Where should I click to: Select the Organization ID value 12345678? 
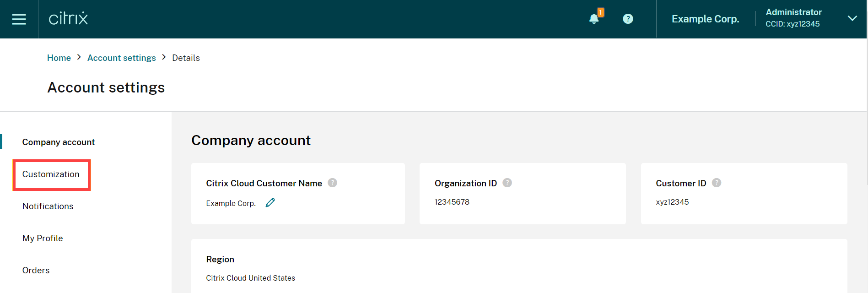452,202
